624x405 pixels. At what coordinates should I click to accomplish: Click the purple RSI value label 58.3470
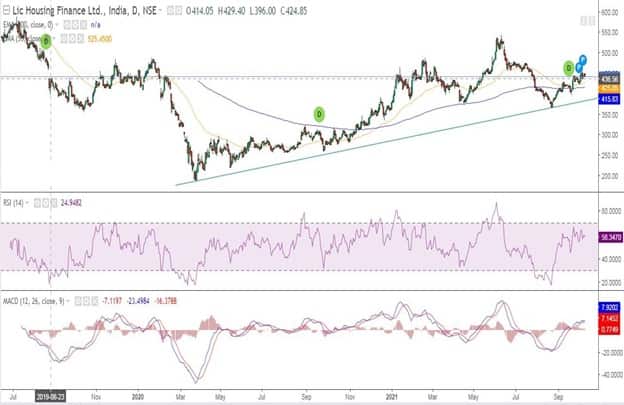[611, 238]
